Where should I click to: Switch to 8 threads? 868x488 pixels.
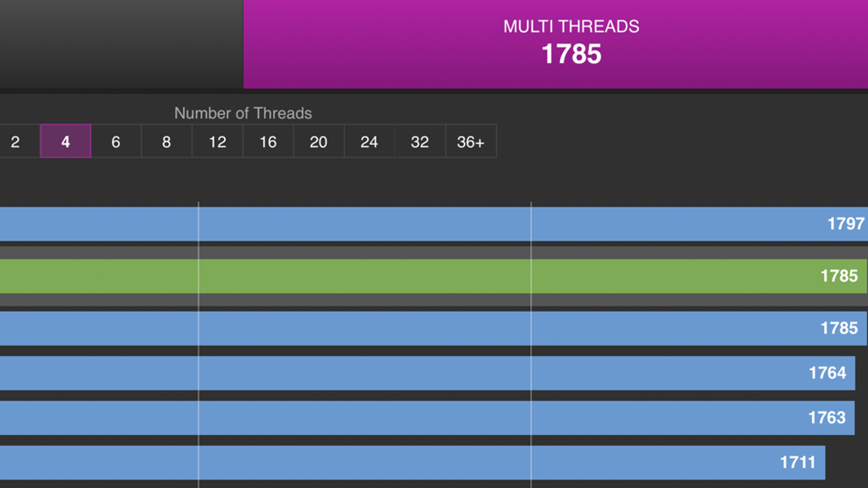(x=167, y=142)
